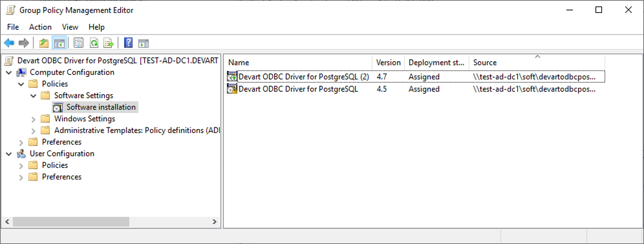Image resolution: width=644 pixels, height=244 pixels.
Task: Click the Computer Configuration node icon
Action: (21, 72)
